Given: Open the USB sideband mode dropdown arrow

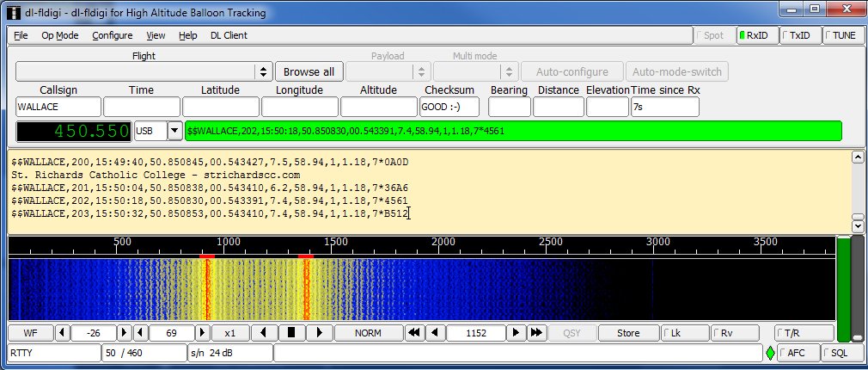Looking at the screenshot, I should point(175,132).
